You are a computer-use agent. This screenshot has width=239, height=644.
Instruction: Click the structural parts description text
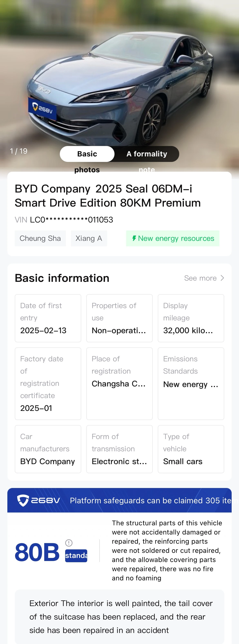click(167, 550)
